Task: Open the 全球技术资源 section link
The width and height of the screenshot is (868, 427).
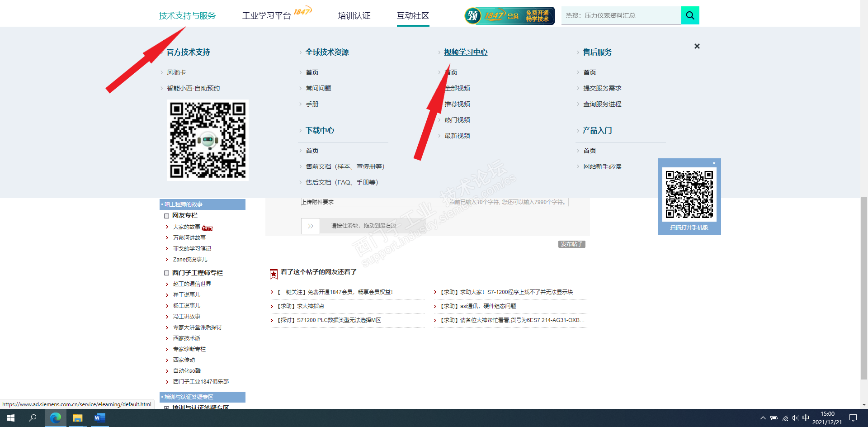Action: pyautogui.click(x=327, y=52)
